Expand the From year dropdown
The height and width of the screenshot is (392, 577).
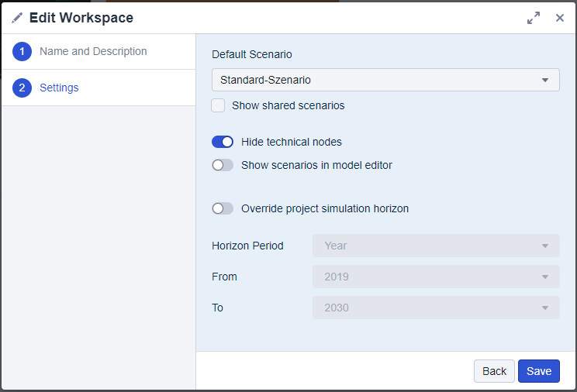(x=436, y=277)
